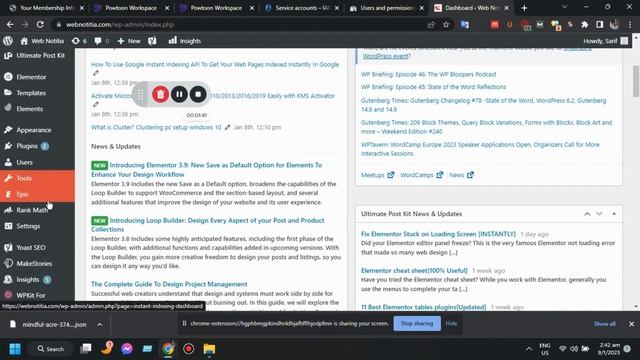Open Ultimate Post Kit sidebar menu
The width and height of the screenshot is (640, 360).
click(x=37, y=56)
